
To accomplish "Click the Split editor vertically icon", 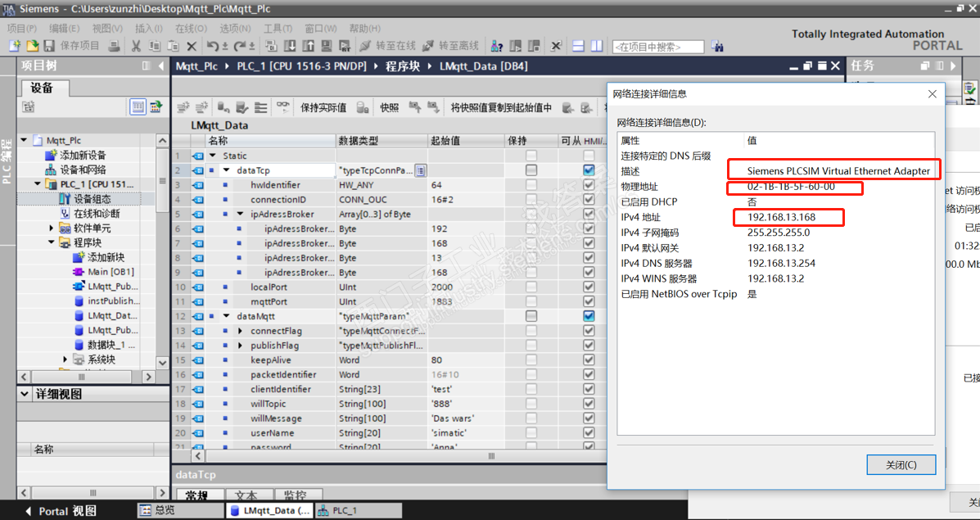I will [597, 46].
